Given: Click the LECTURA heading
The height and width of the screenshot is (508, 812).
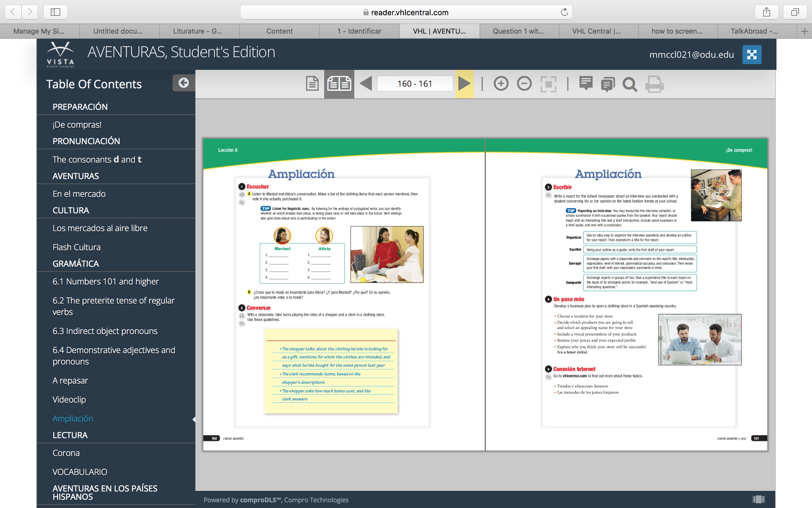Looking at the screenshot, I should (x=70, y=435).
